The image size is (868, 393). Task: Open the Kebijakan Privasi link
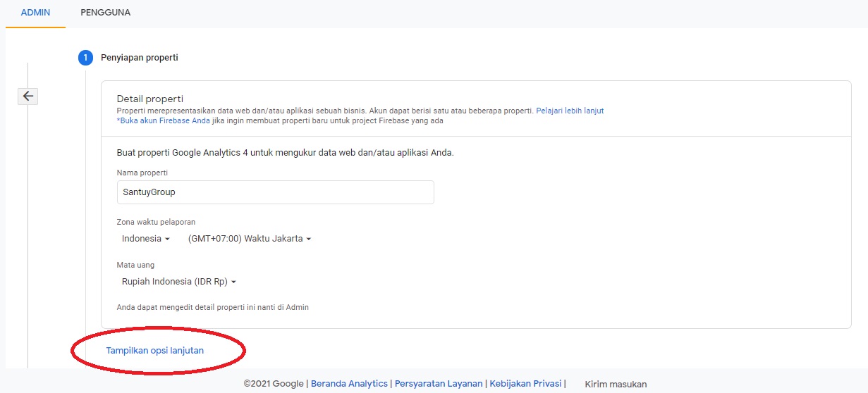point(525,384)
